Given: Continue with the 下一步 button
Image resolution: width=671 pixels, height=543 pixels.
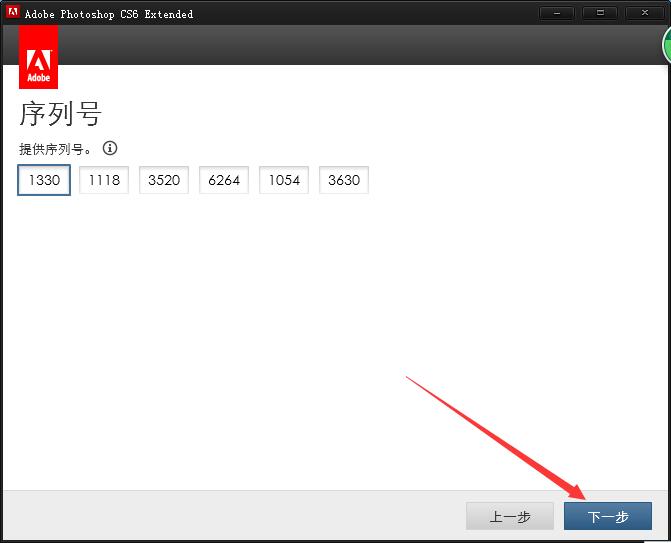Looking at the screenshot, I should pyautogui.click(x=608, y=516).
